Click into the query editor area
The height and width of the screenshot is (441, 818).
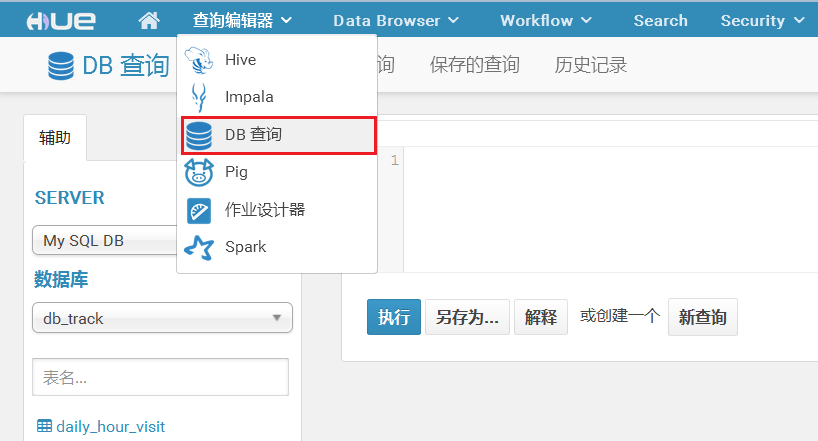610,209
